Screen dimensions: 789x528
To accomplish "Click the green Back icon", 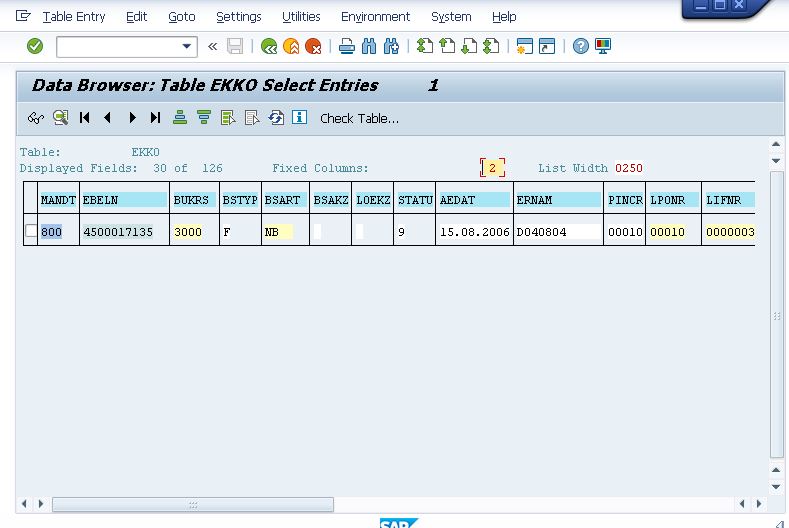I will [269, 46].
